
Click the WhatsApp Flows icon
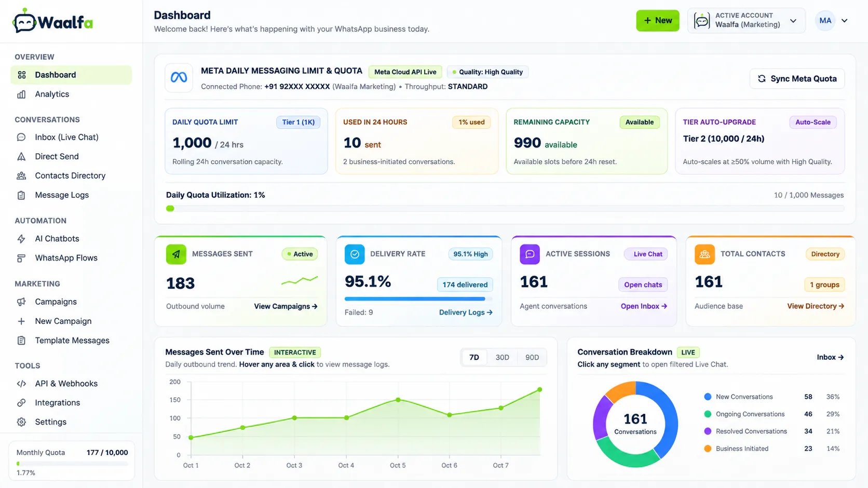[x=21, y=258]
